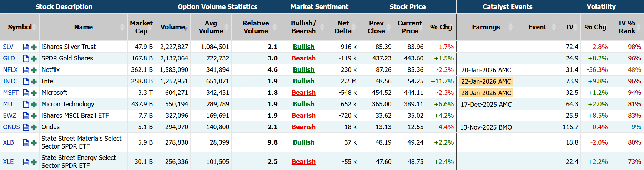The width and height of the screenshot is (644, 170).
Task: Open the document icon in the MU row
Action: 26,104
